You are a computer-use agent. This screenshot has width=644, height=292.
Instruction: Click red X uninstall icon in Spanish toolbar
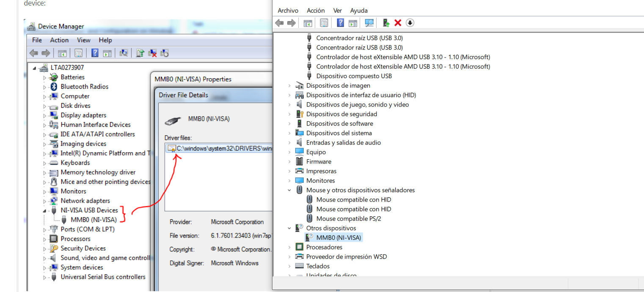398,23
